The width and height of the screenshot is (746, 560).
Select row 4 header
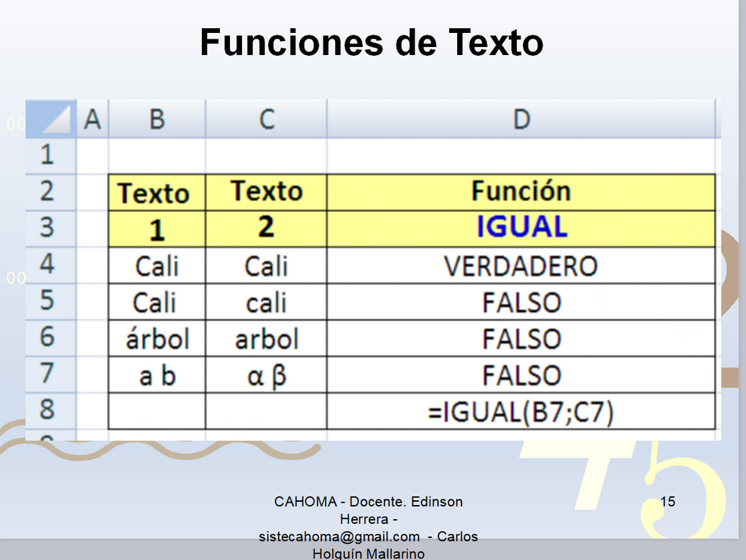coord(47,265)
